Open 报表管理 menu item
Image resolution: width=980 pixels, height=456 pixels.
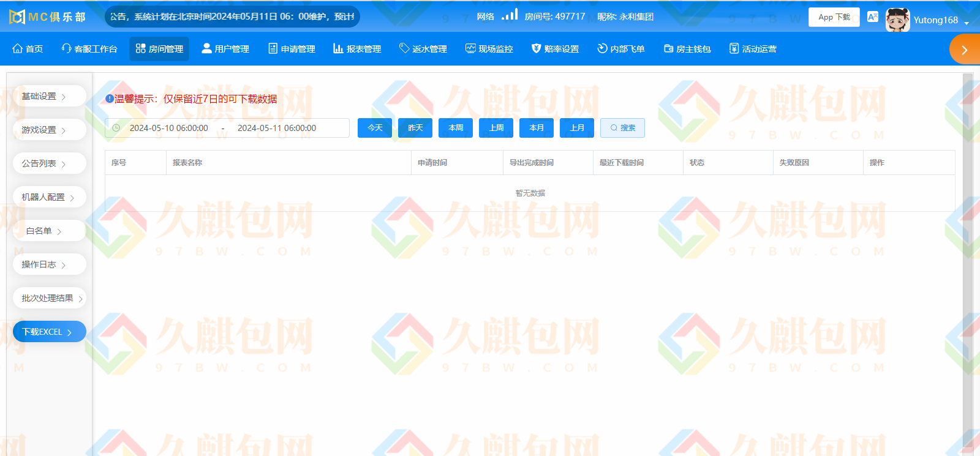(357, 49)
